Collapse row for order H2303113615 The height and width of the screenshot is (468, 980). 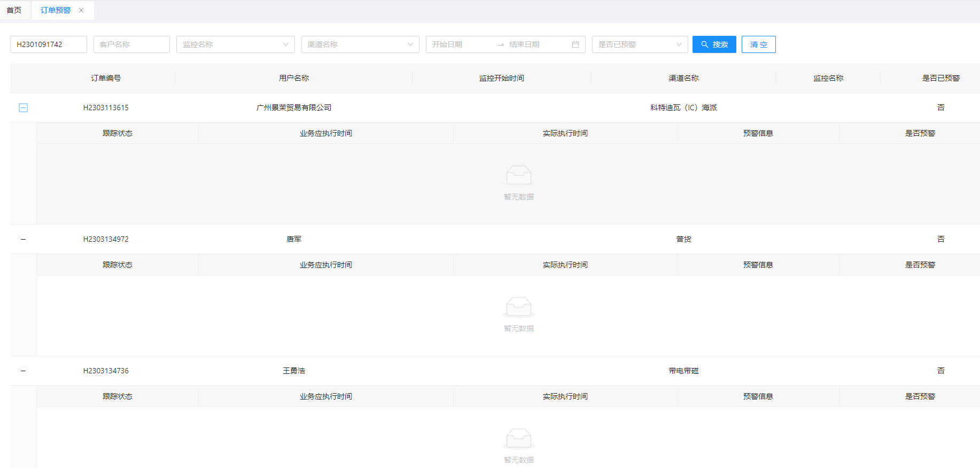pos(24,108)
